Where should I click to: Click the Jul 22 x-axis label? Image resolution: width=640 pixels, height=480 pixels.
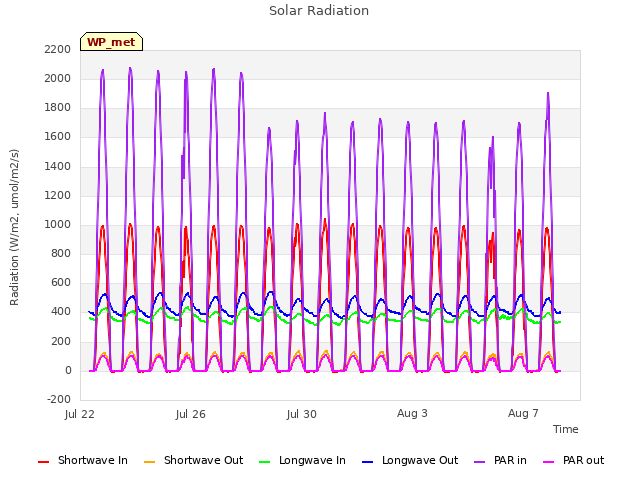pos(80,414)
